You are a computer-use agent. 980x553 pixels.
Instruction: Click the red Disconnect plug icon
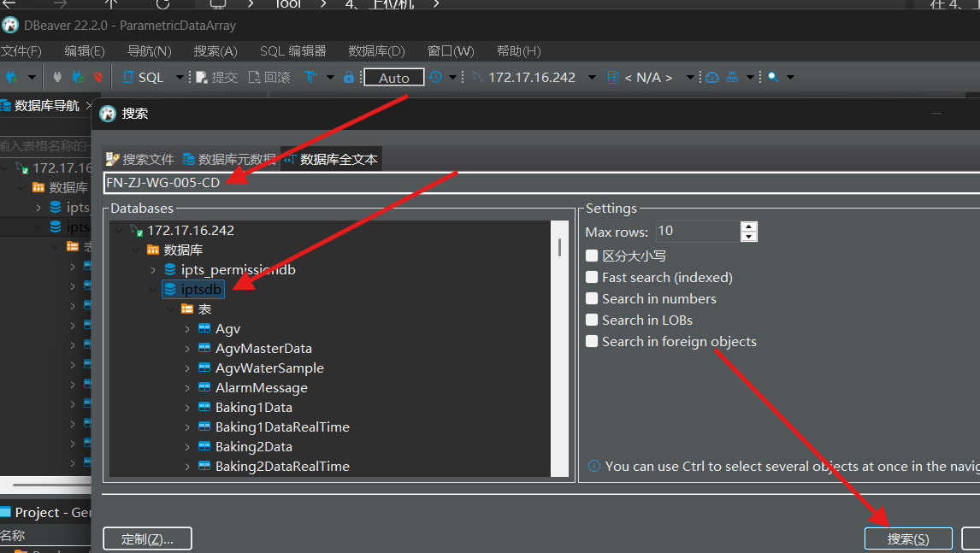[98, 77]
